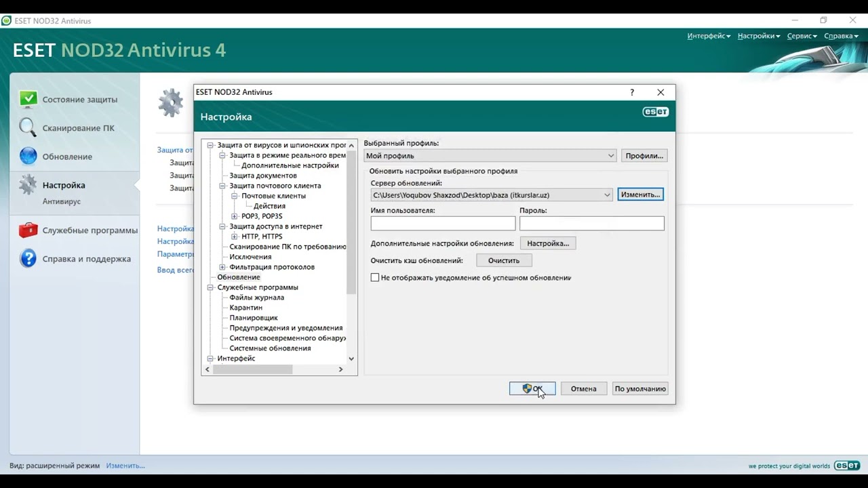The image size is (868, 488).
Task: Click the Пароль input field
Action: coord(592,223)
